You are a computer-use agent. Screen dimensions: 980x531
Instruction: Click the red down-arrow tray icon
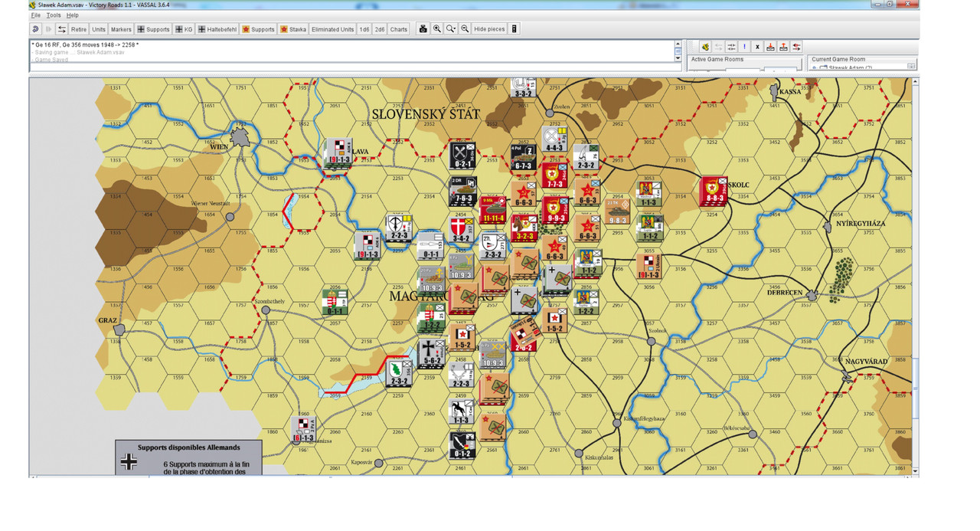click(771, 47)
